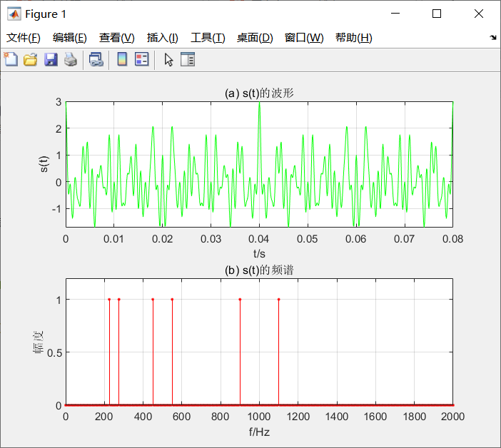The image size is (501, 448).
Task: Click the MATLAB logo in title bar
Action: 14,14
